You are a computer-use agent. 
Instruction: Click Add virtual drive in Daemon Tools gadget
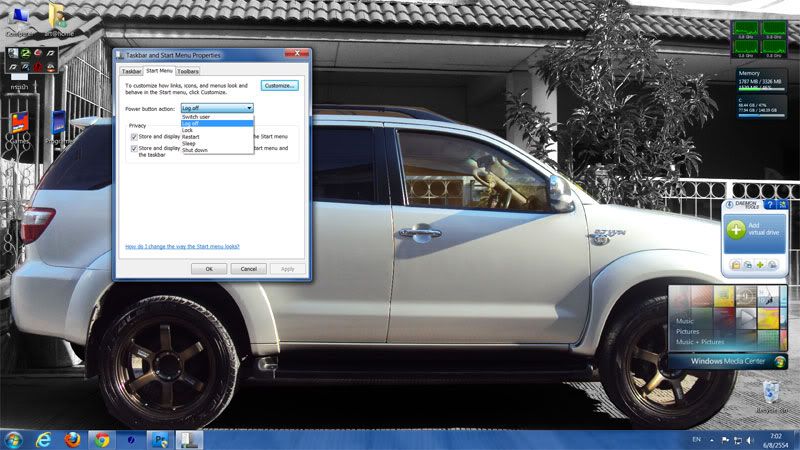click(x=760, y=229)
